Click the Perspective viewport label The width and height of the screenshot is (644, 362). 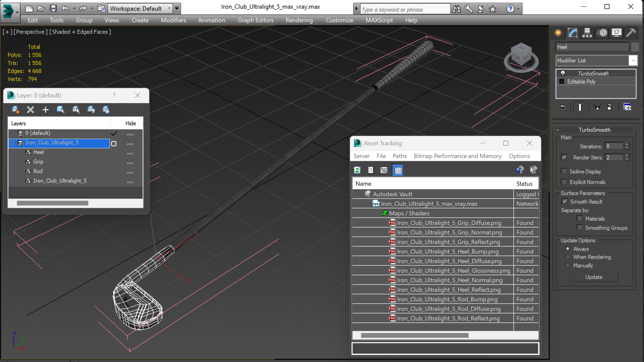(x=30, y=32)
